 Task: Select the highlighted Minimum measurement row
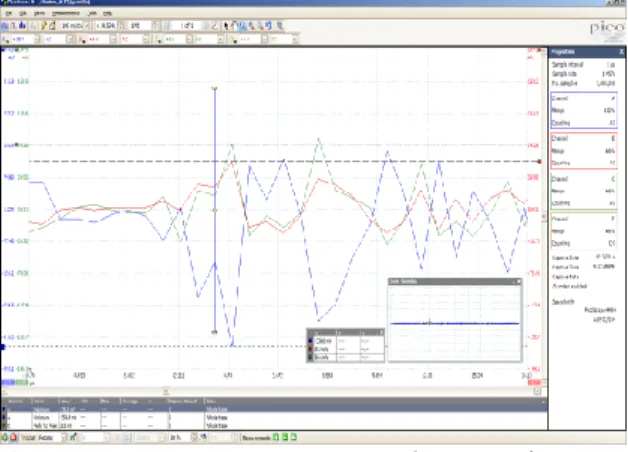coord(274,409)
